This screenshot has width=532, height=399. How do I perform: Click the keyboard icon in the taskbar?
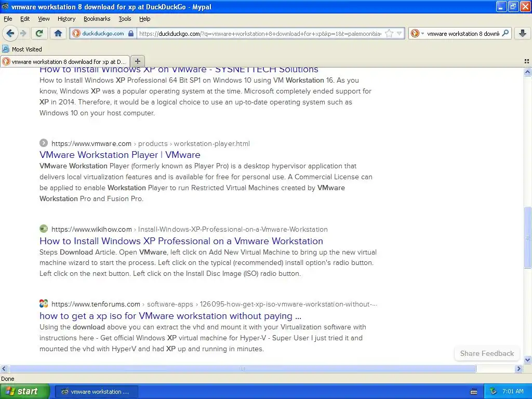pyautogui.click(x=474, y=392)
